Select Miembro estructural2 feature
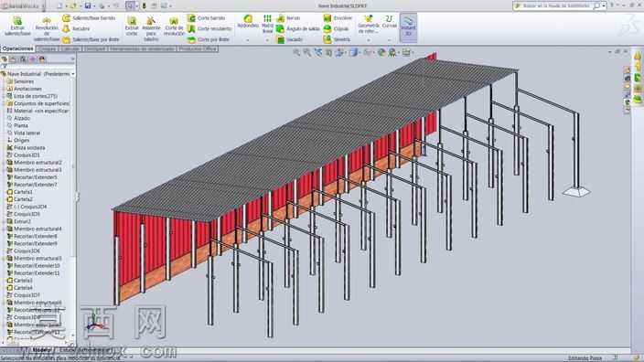The image size is (644, 362). coord(34,163)
